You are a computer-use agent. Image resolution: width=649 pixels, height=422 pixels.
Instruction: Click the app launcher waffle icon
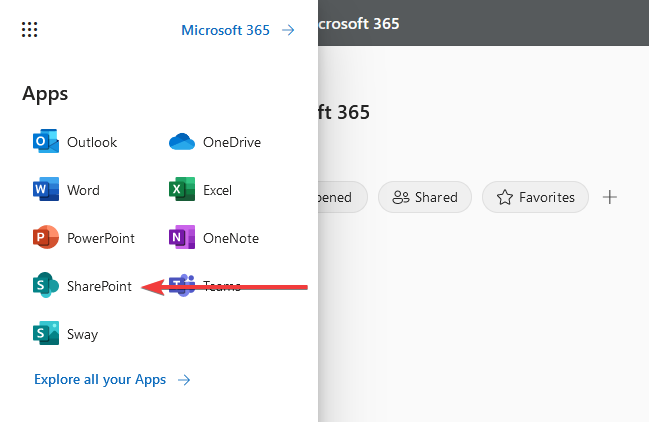(x=29, y=29)
